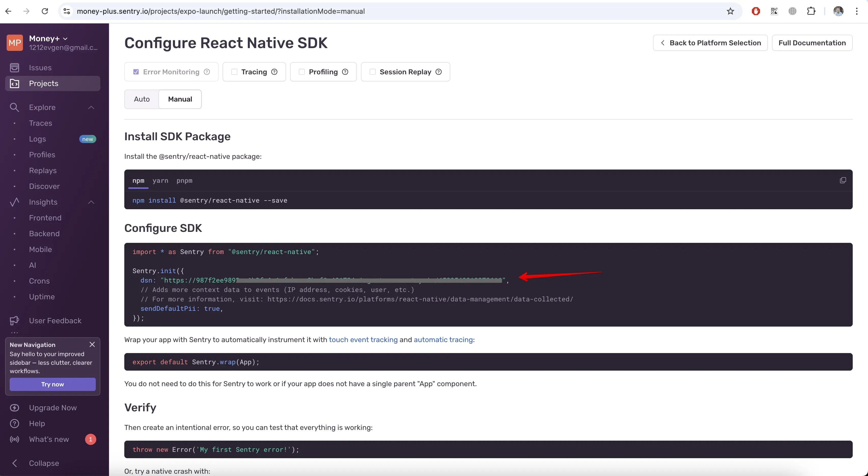Collapse the Insights section chevron

91,202
